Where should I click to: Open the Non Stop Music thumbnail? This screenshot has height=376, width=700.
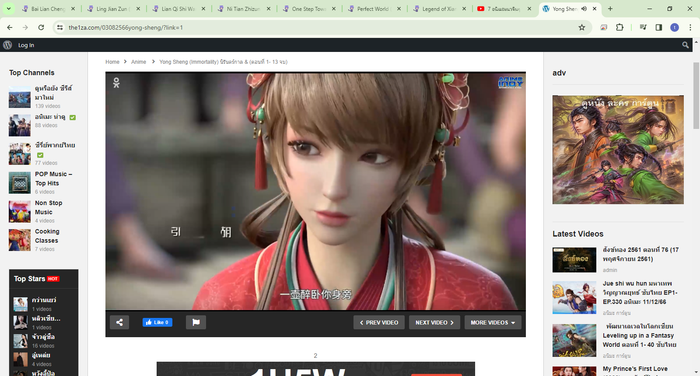pyautogui.click(x=20, y=211)
